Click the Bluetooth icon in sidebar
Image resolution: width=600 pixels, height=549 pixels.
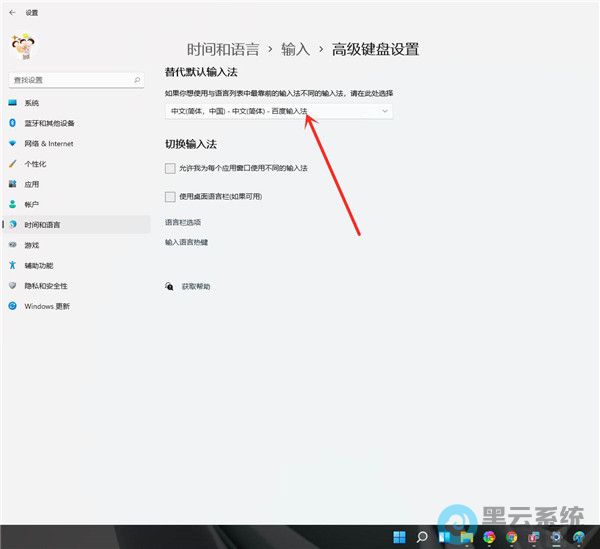click(x=13, y=123)
